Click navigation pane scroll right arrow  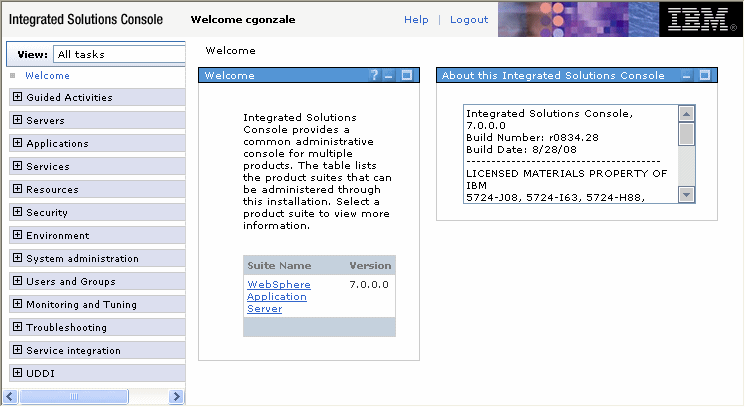pyautogui.click(x=176, y=396)
